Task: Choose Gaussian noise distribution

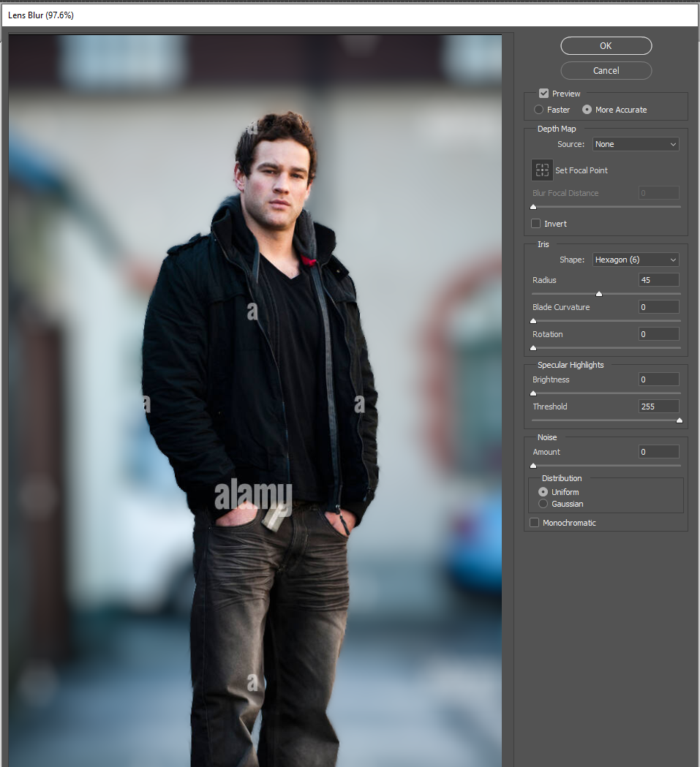Action: [543, 503]
